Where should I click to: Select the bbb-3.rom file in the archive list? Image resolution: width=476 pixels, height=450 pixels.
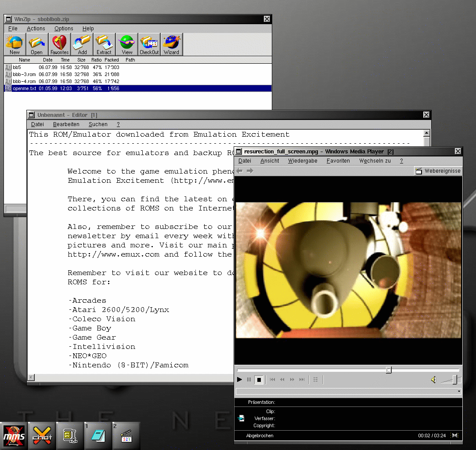pos(24,74)
